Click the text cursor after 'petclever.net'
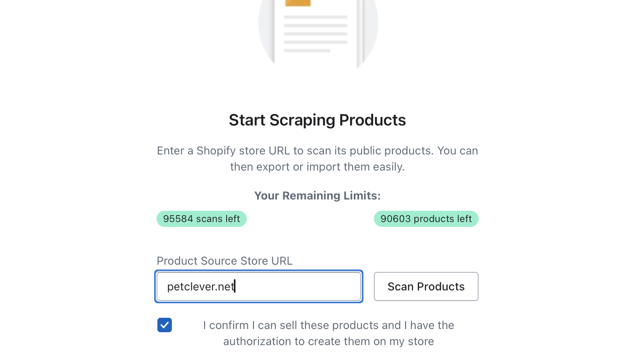The height and width of the screenshot is (362, 644). point(235,286)
